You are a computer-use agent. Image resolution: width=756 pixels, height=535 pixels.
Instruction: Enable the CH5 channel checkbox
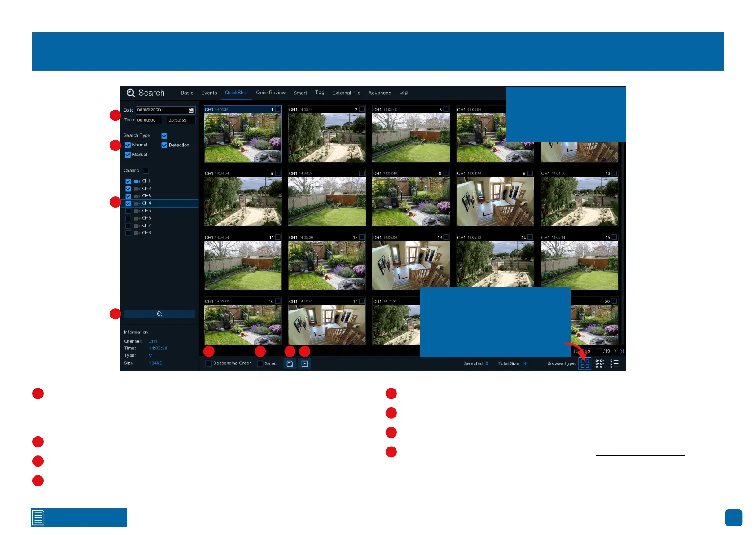point(128,211)
